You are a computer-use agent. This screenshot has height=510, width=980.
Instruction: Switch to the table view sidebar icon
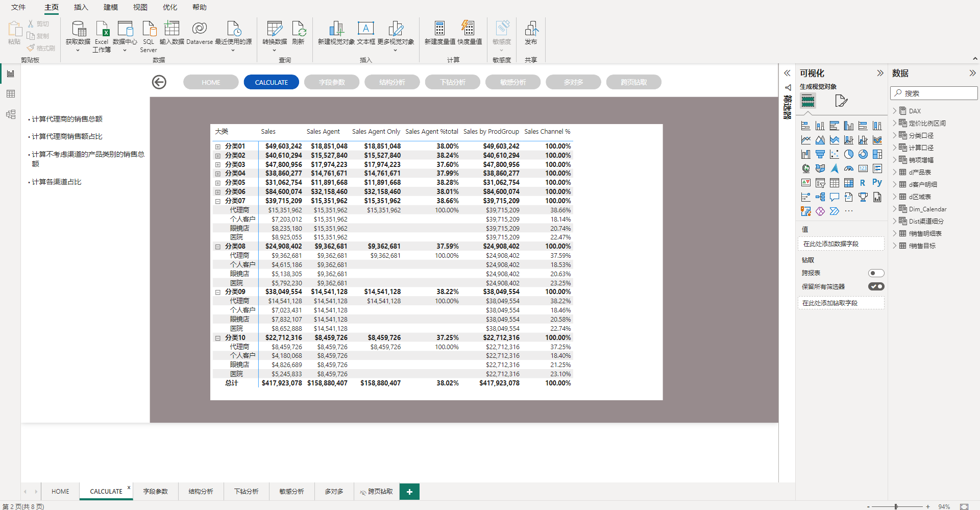pyautogui.click(x=11, y=94)
